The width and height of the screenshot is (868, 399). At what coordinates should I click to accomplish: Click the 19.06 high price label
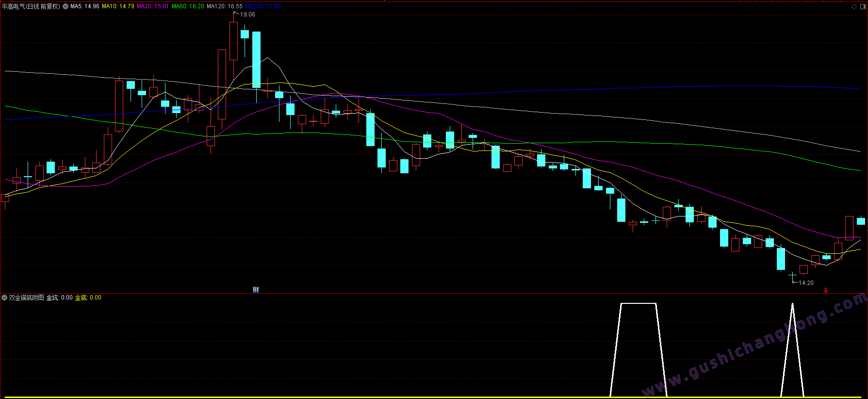(x=247, y=15)
